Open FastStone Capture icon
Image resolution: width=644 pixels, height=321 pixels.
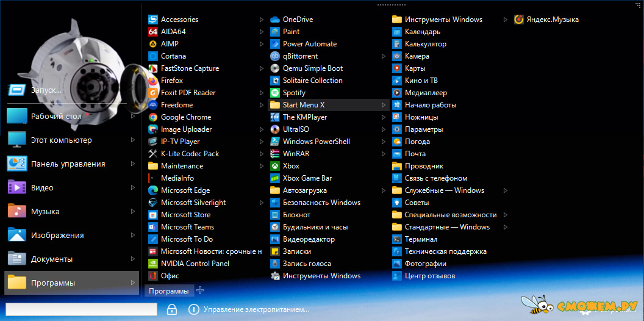click(x=153, y=68)
